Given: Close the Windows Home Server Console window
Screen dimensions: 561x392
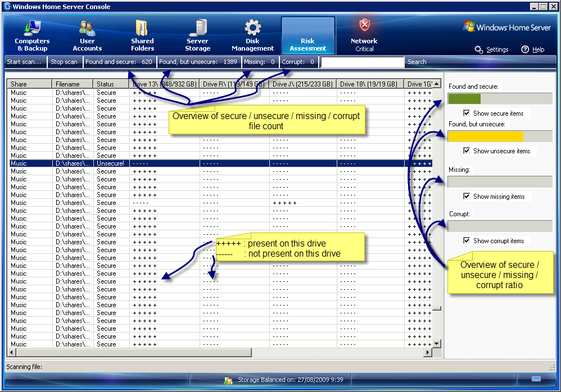Looking at the screenshot, I should coord(553,6).
